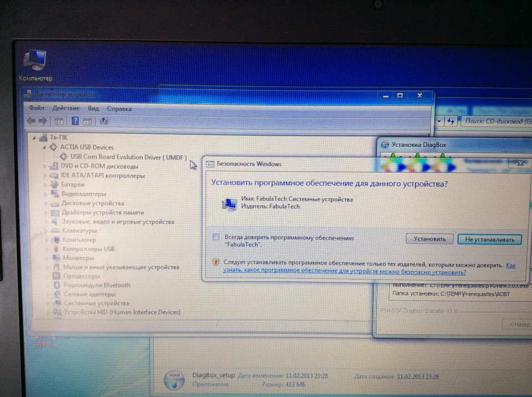This screenshot has height=397, width=532.
Task: Expand the DVD и CD-ROM дисководы node
Action: (x=44, y=167)
